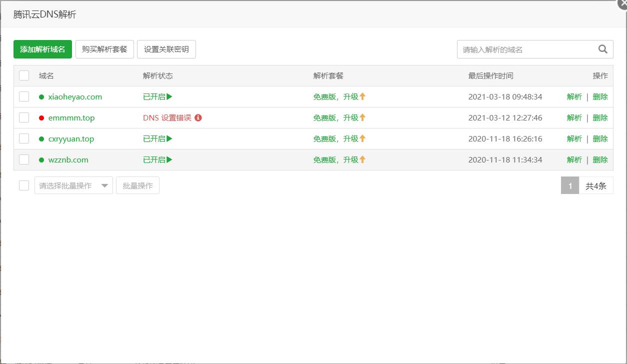Click 解析 for wzznb.com
Viewport: 627px width, 364px height.
574,159
